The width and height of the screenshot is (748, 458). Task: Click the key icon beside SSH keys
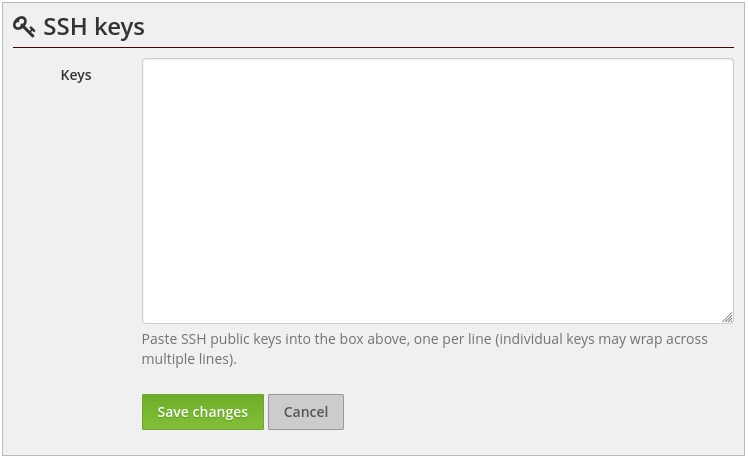point(24,27)
